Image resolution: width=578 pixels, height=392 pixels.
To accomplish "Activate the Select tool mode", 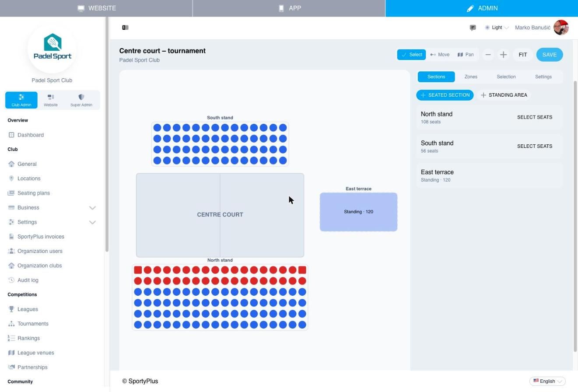I will 411,55.
